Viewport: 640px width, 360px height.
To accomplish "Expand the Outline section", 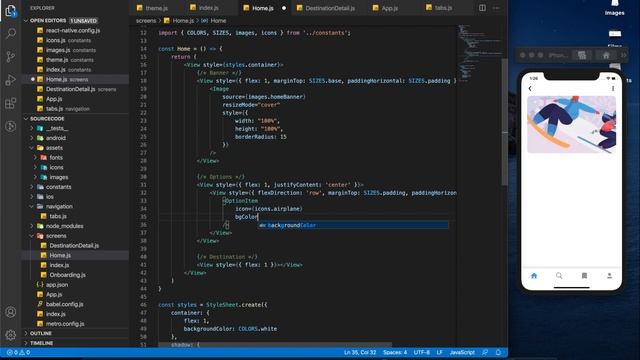I will click(x=41, y=333).
